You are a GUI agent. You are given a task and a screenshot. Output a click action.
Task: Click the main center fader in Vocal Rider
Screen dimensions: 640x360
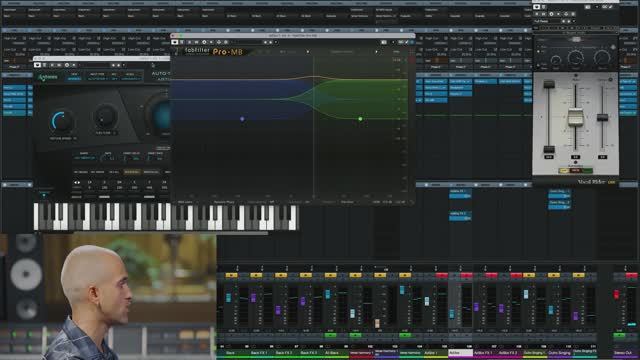click(x=576, y=118)
